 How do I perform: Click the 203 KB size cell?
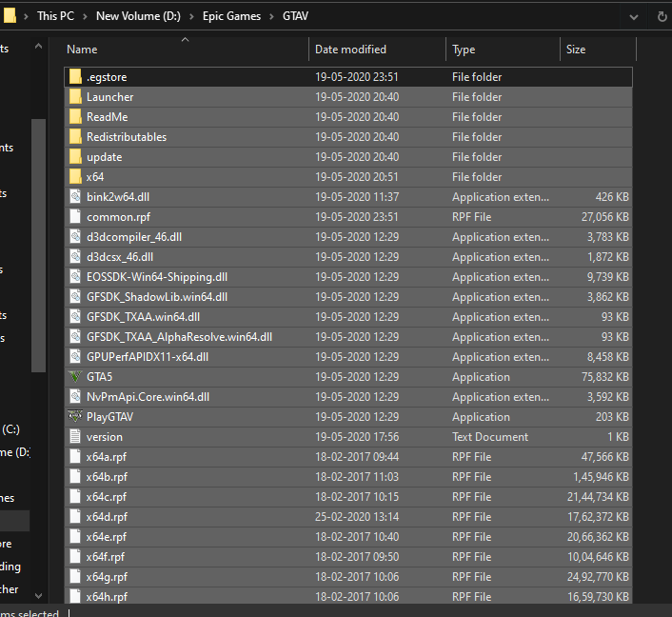[x=612, y=417]
